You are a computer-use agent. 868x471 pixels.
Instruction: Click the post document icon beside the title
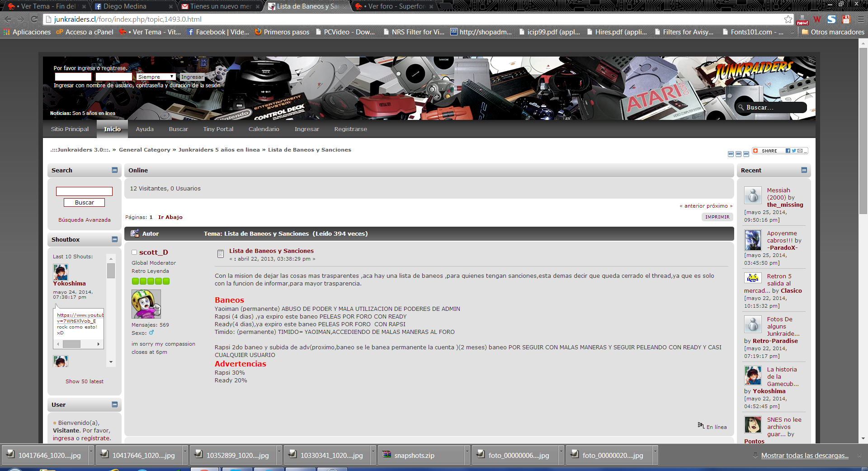coord(220,254)
